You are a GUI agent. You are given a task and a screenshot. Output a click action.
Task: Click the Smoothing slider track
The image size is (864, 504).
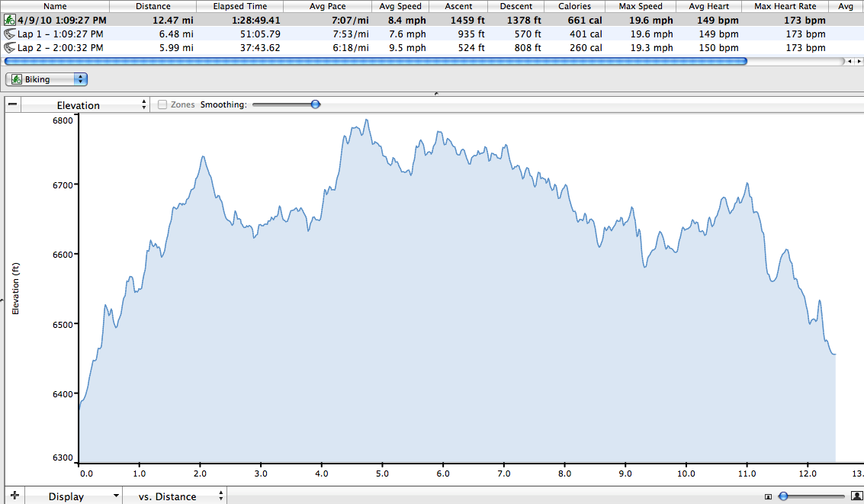(x=282, y=104)
